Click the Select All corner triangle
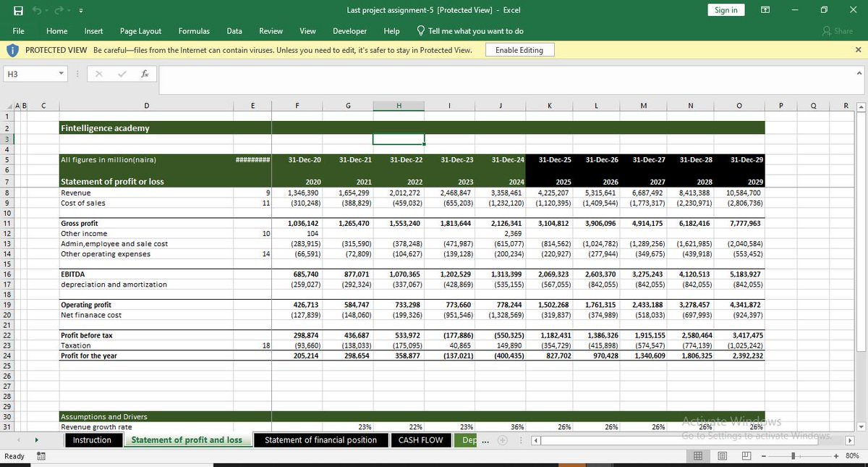868x467 pixels. click(x=7, y=106)
